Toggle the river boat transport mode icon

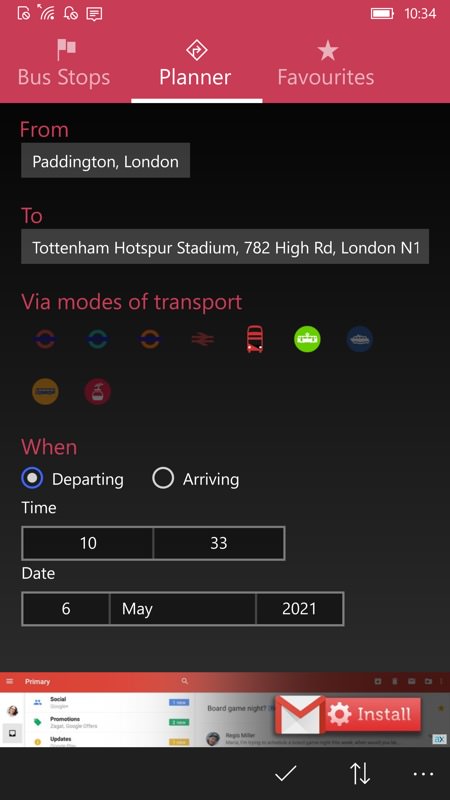[360, 339]
